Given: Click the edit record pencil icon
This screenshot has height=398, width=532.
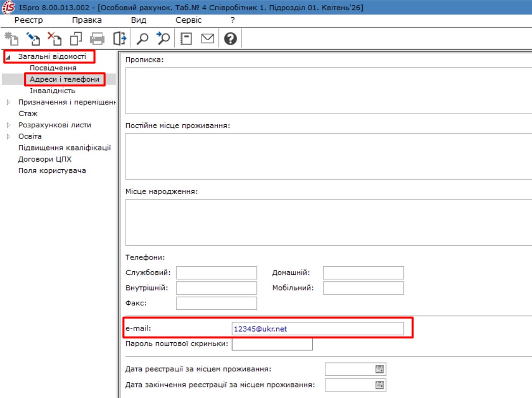Looking at the screenshot, I should pos(33,39).
